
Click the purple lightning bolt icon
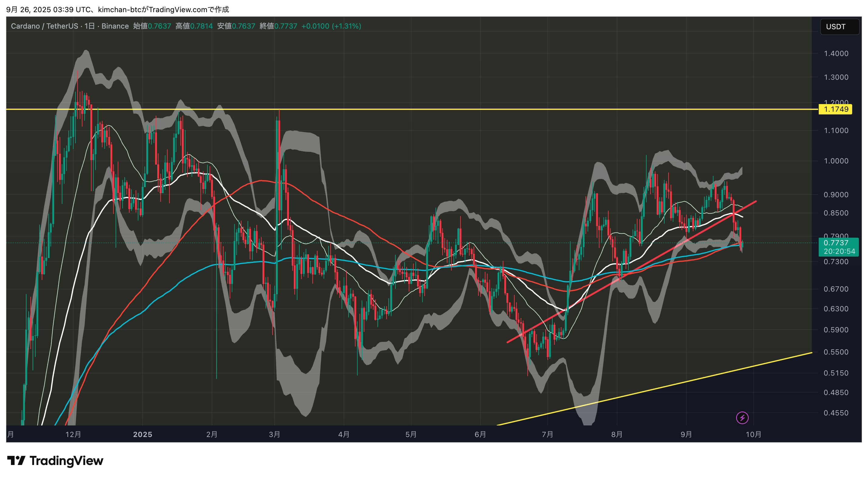pyautogui.click(x=742, y=418)
